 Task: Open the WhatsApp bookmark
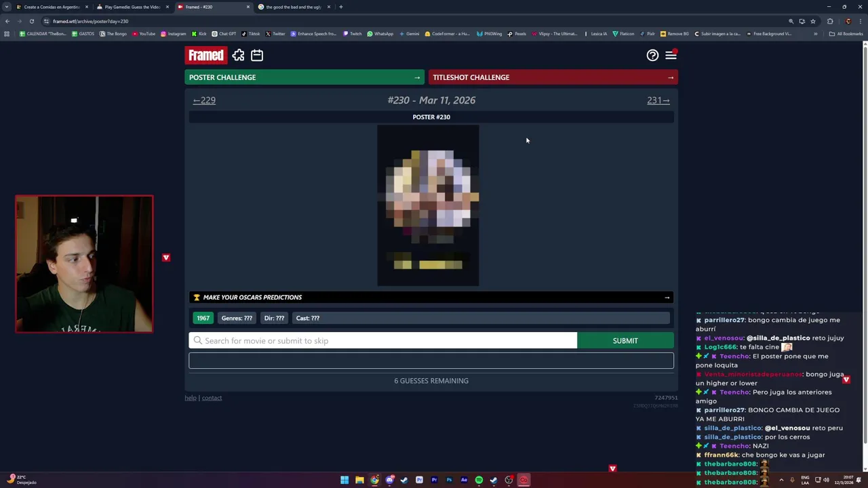[x=380, y=34]
